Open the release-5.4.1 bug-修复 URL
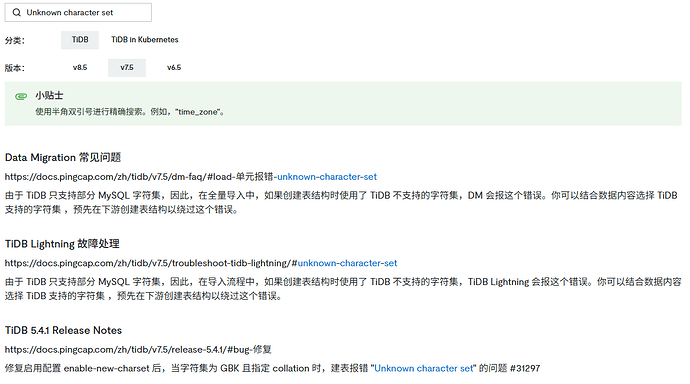Image resolution: width=690 pixels, height=384 pixels. tap(138, 350)
